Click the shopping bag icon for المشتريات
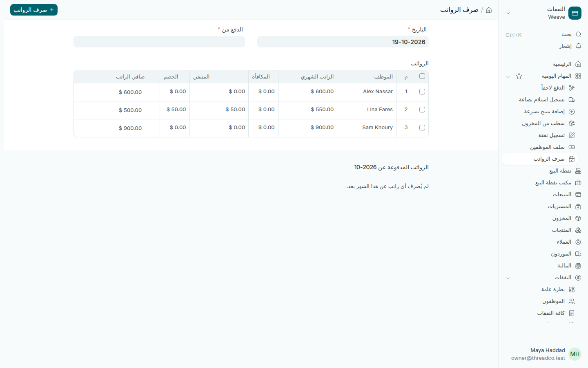 pyautogui.click(x=578, y=206)
